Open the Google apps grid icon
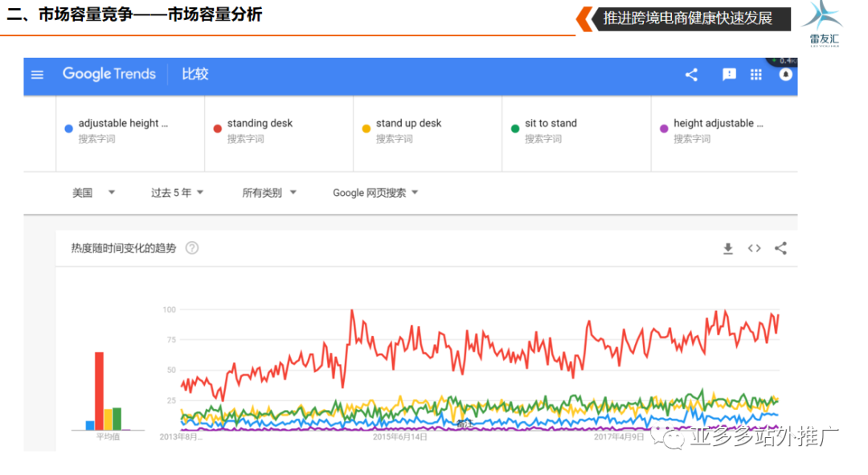The width and height of the screenshot is (868, 475). coord(755,75)
